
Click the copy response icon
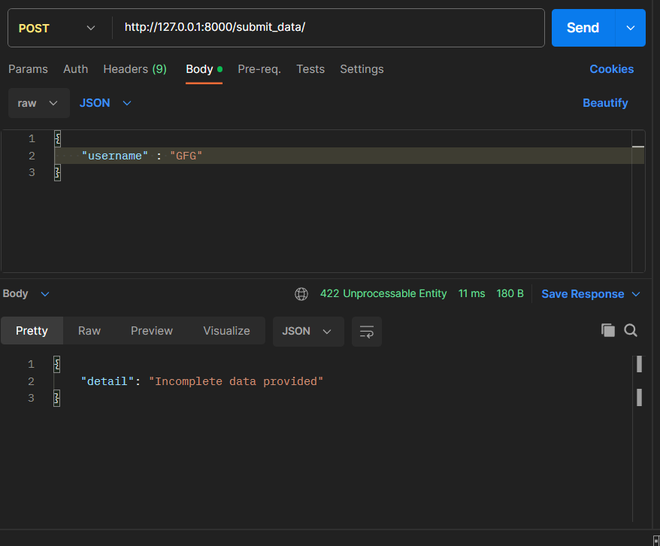point(608,330)
